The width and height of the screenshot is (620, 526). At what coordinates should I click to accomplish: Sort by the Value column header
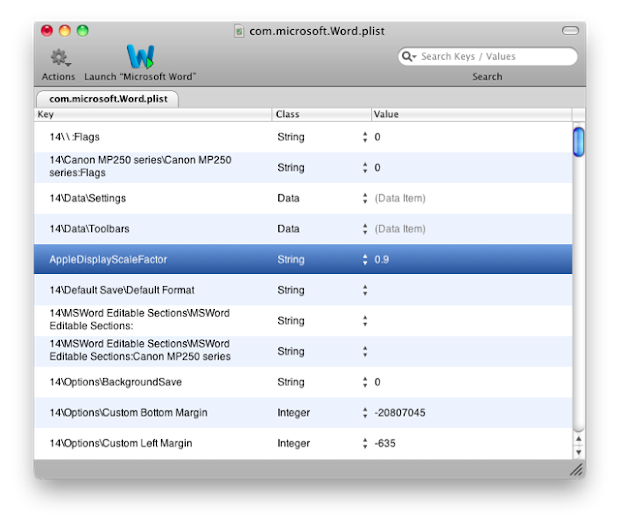coord(471,114)
